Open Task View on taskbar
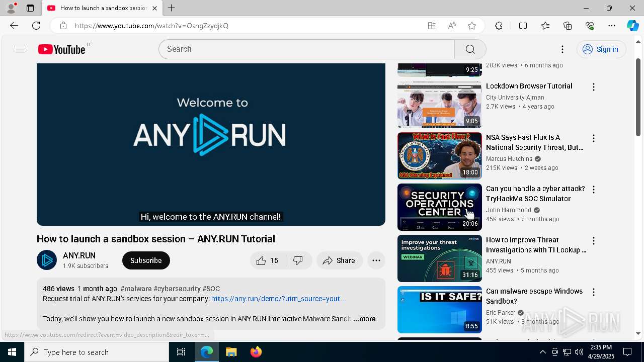This screenshot has height=362, width=644. [x=181, y=352]
